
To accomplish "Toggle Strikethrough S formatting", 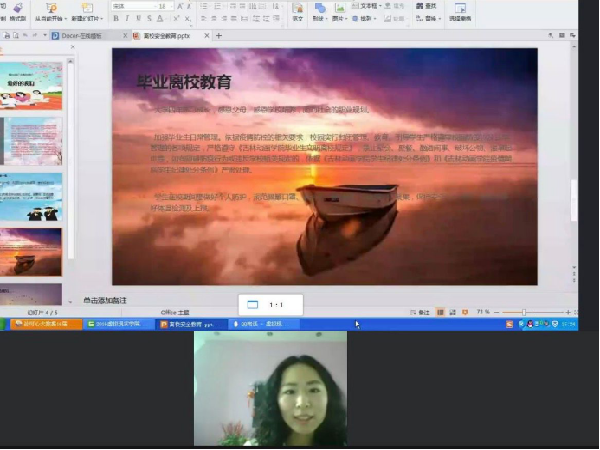I will pos(149,18).
